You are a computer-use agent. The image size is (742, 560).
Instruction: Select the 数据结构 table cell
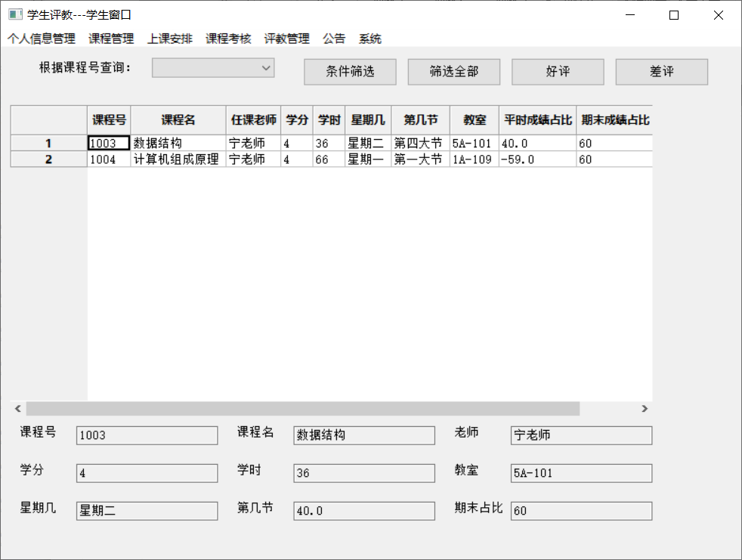tap(178, 143)
